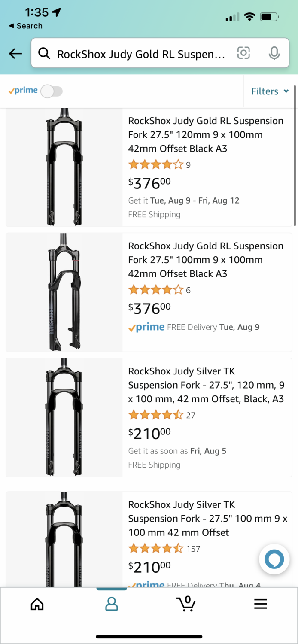298x644 pixels.
Task: Tap Judy Silver TK 120 mm fork image
Action: point(64,417)
